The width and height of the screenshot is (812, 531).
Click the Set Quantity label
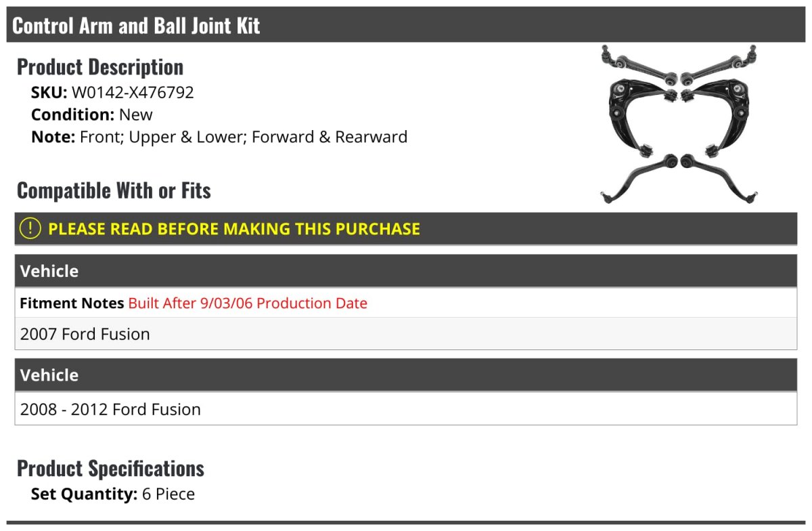click(x=85, y=494)
